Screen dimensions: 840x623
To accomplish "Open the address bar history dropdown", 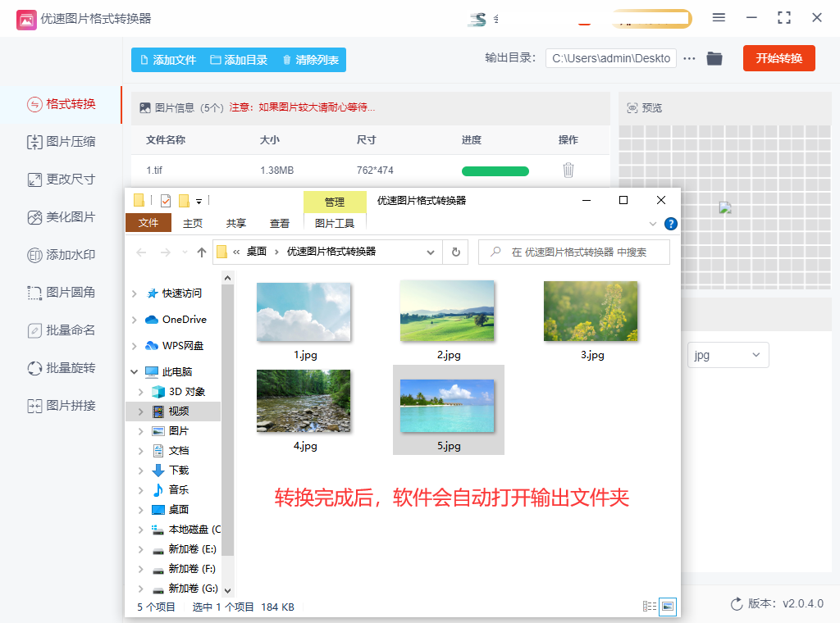I will coord(430,252).
